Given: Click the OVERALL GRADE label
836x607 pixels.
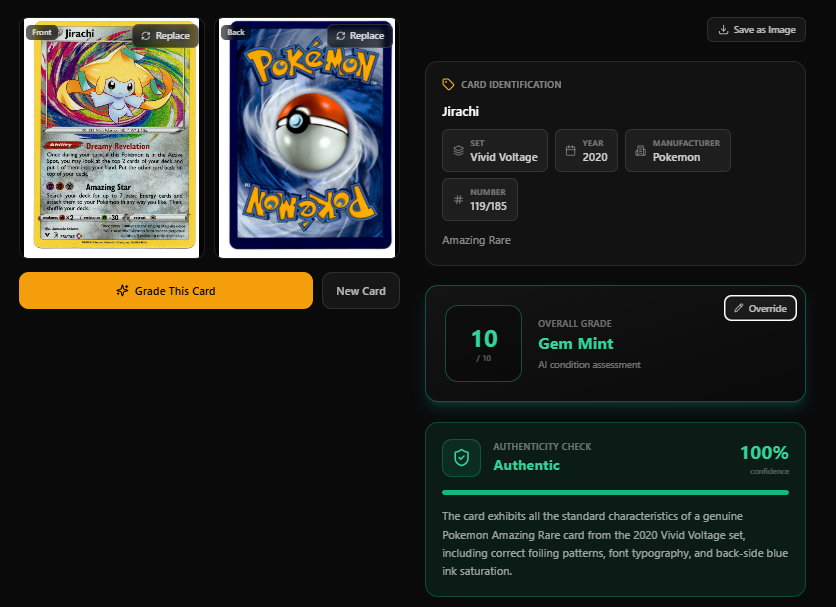Looking at the screenshot, I should [x=575, y=323].
